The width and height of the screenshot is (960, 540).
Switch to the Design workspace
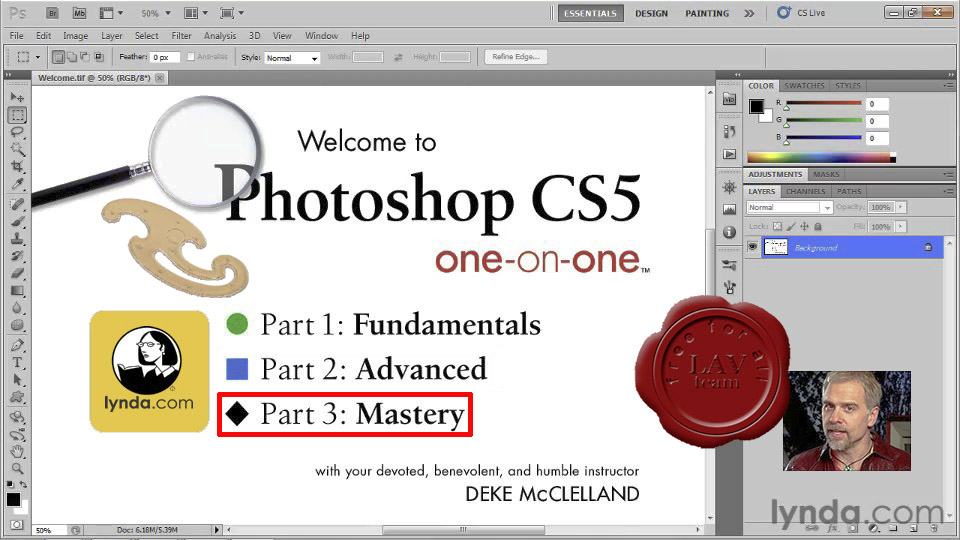point(651,13)
